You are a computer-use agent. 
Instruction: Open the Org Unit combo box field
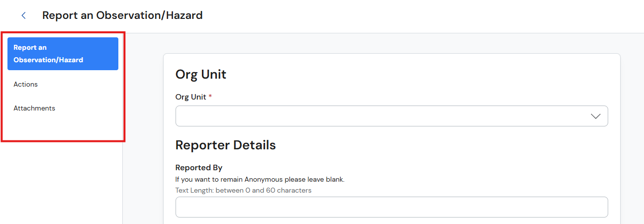391,116
